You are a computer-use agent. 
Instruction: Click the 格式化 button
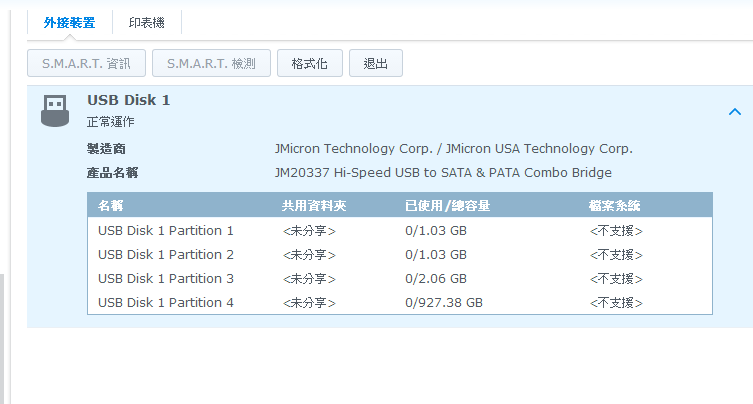click(310, 63)
